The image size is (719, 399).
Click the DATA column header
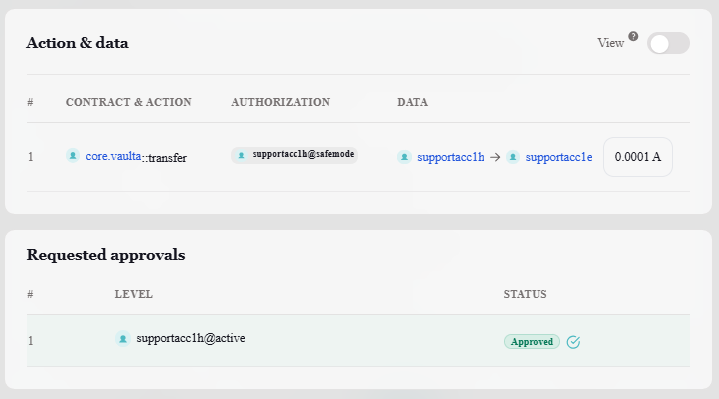point(412,102)
